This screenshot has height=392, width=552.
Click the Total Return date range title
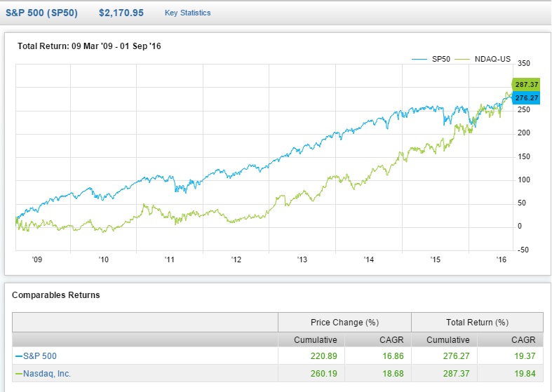click(90, 46)
